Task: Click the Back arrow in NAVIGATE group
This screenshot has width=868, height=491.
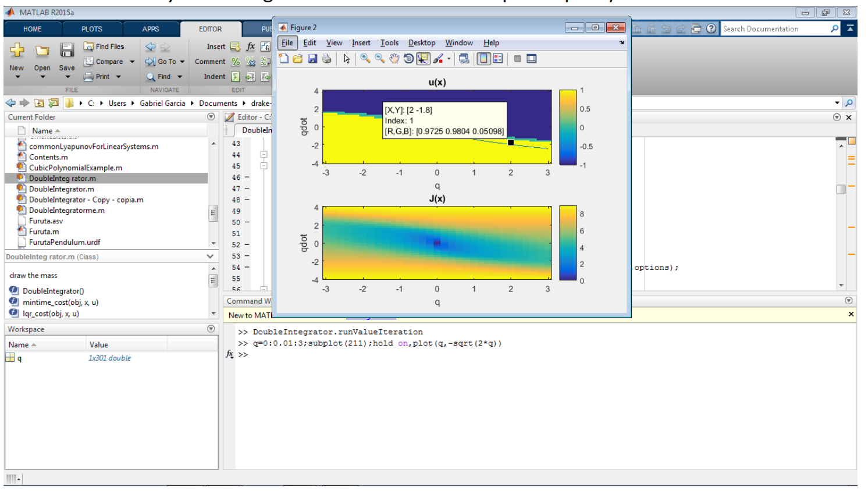Action: coord(151,47)
